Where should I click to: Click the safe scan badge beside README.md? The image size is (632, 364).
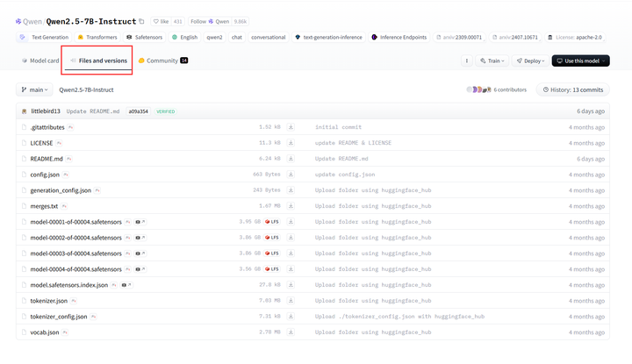69,159
